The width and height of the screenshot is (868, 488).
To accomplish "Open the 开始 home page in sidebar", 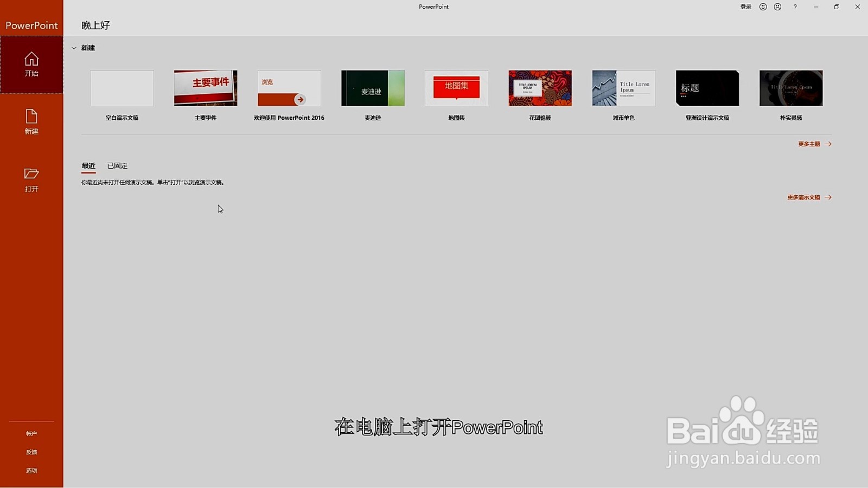I will pos(31,65).
